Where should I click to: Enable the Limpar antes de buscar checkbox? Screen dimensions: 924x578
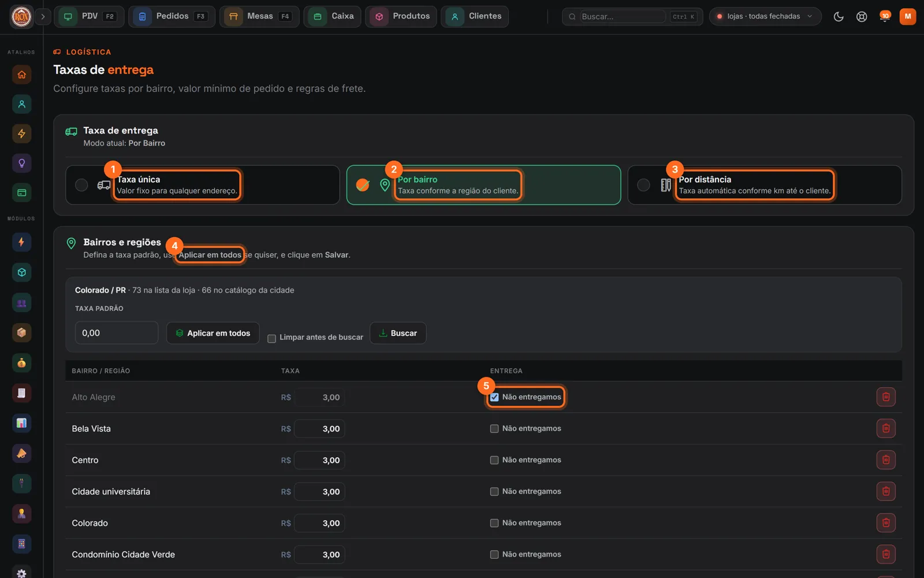coord(271,339)
